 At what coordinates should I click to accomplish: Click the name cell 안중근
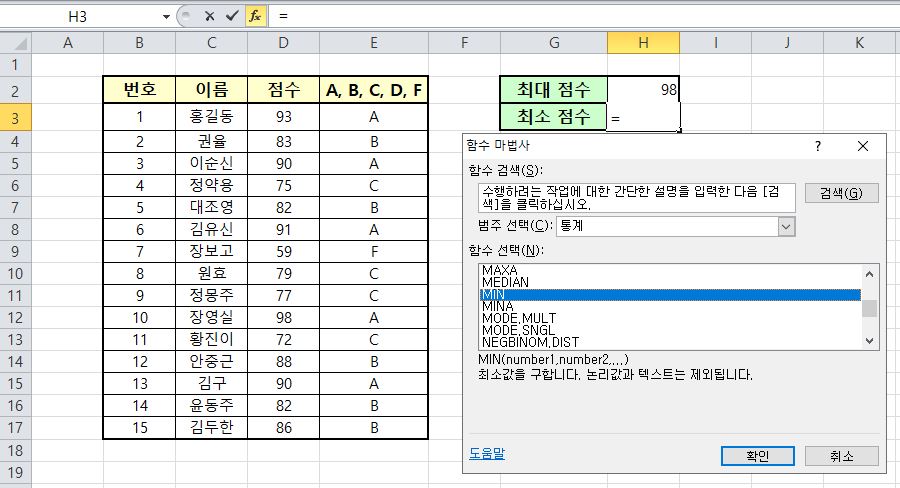click(x=212, y=362)
